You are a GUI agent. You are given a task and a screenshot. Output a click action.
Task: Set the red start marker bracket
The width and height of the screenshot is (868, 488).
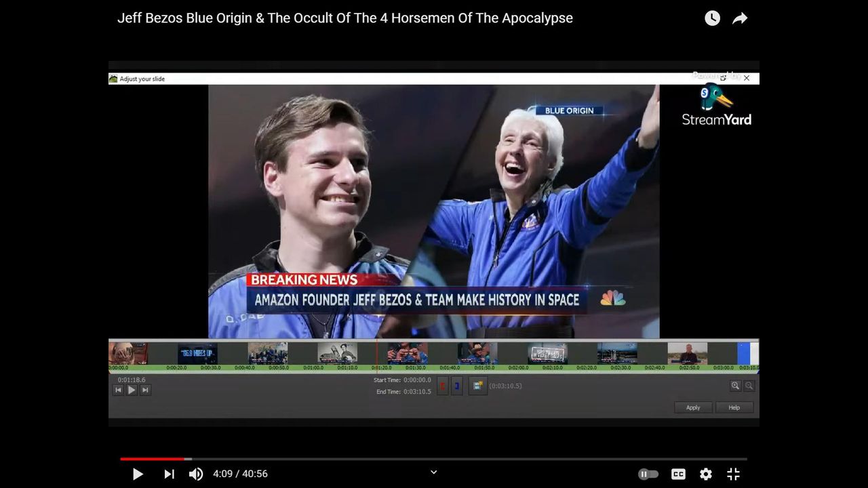[443, 386]
